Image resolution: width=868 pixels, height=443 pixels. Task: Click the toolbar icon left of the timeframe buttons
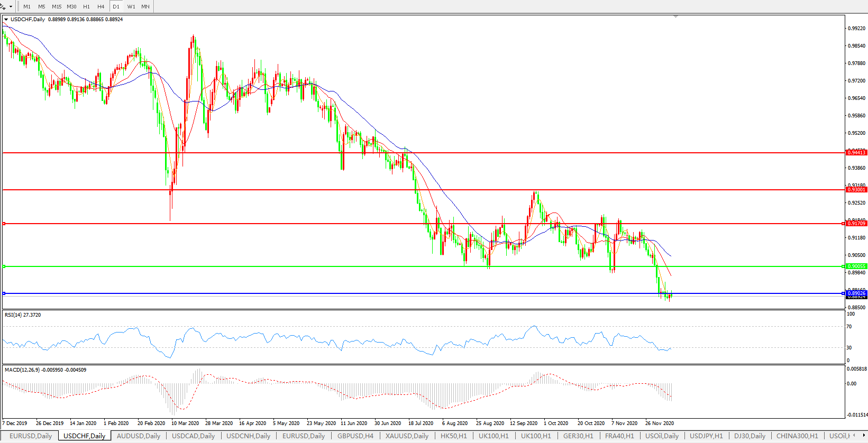[3, 6]
